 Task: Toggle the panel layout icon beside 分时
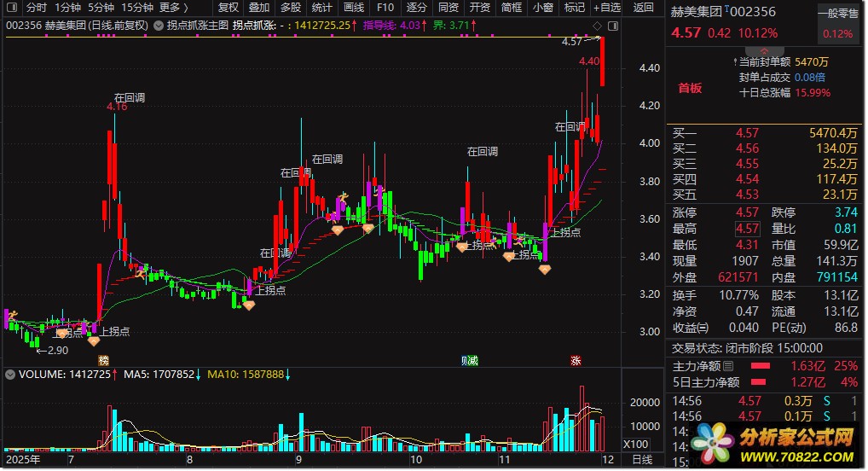point(12,7)
